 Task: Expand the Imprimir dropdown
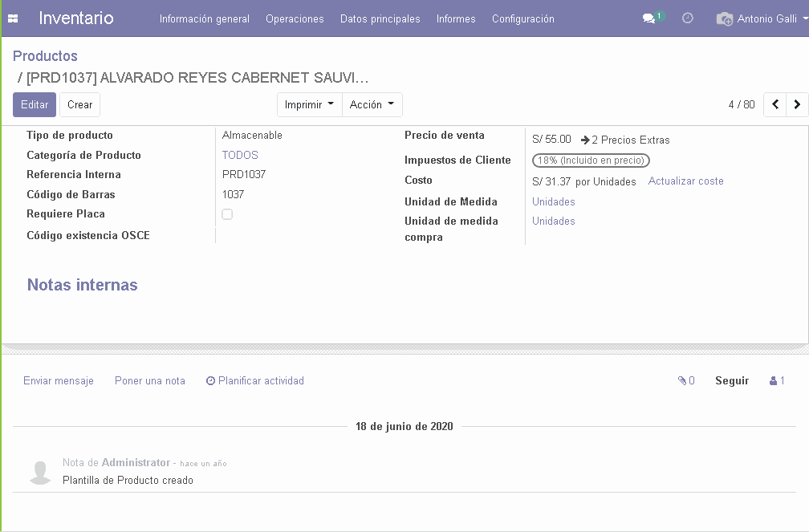pyautogui.click(x=309, y=104)
